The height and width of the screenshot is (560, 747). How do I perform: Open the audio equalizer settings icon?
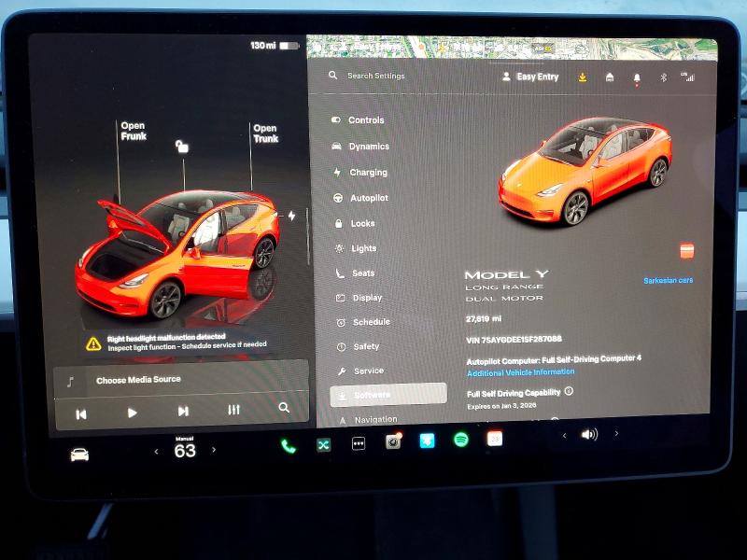[x=233, y=410]
